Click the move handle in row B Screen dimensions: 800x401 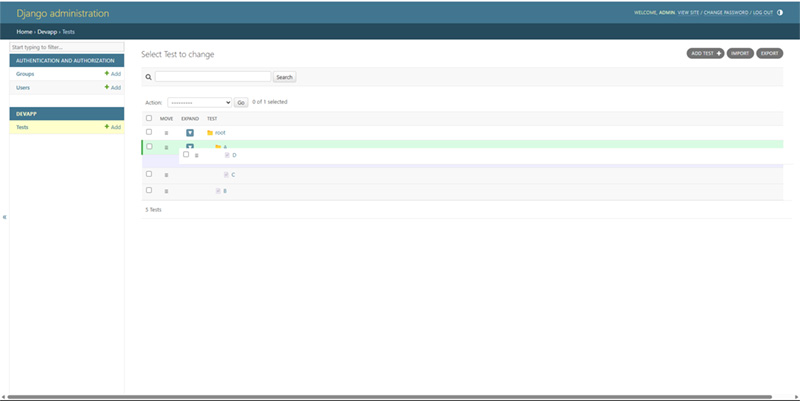click(166, 191)
